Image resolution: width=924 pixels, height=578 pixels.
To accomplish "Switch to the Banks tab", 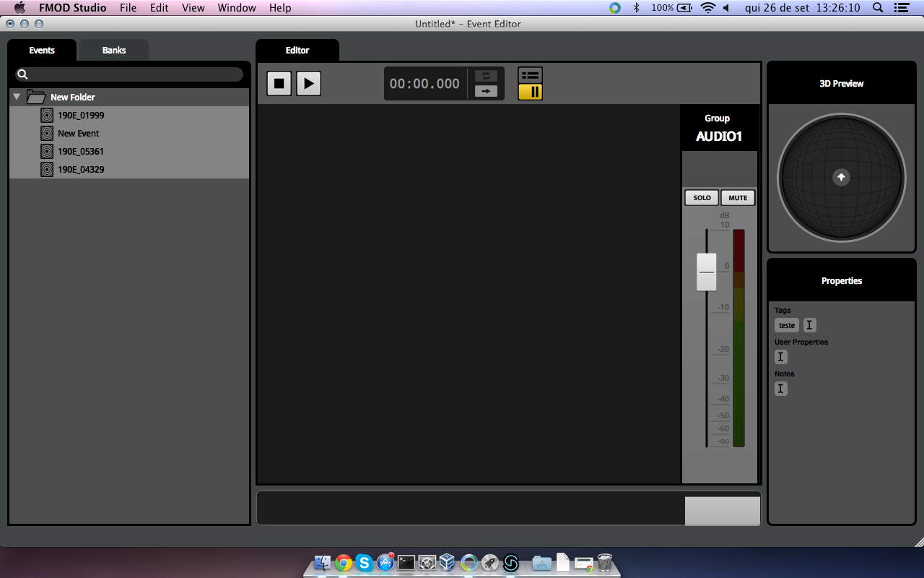I will pyautogui.click(x=114, y=51).
